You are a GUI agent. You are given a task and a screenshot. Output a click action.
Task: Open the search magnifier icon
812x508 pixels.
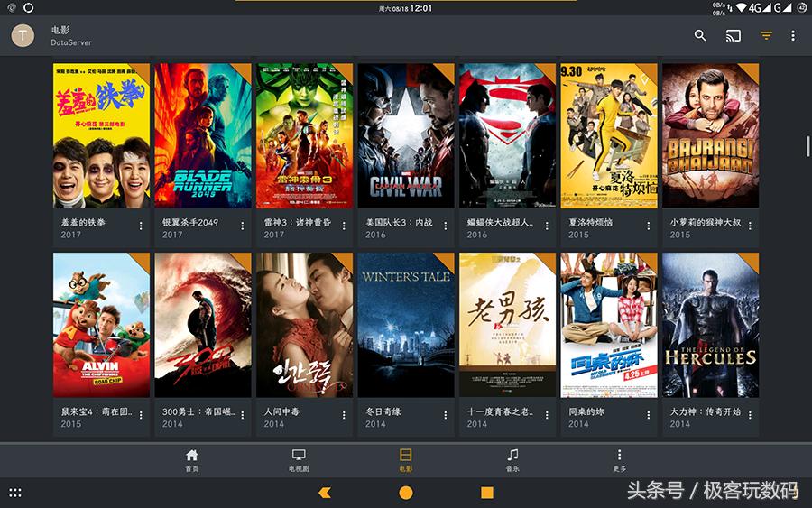(700, 35)
